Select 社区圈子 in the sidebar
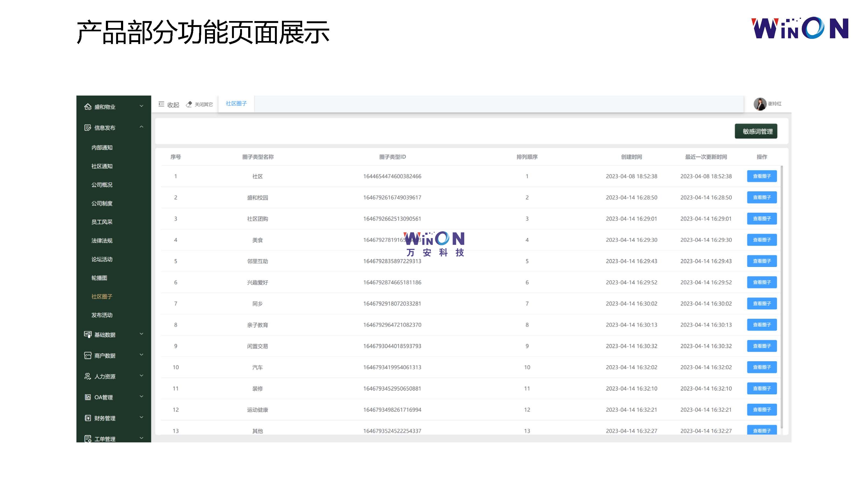868x488 pixels. click(102, 296)
